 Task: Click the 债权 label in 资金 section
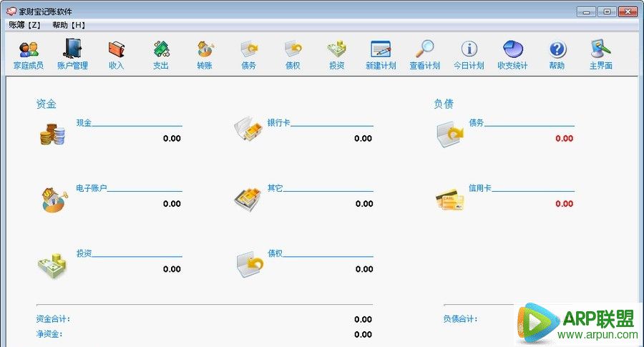[275, 253]
